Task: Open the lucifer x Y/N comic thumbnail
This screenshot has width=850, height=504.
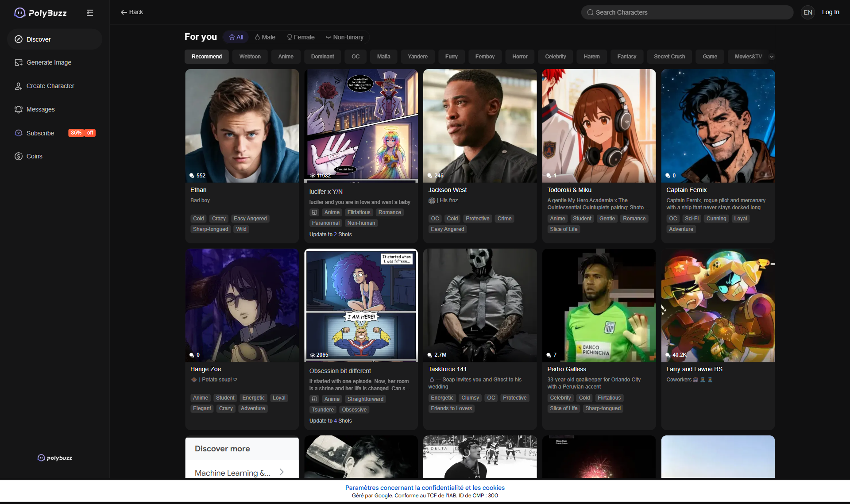Action: click(x=361, y=126)
